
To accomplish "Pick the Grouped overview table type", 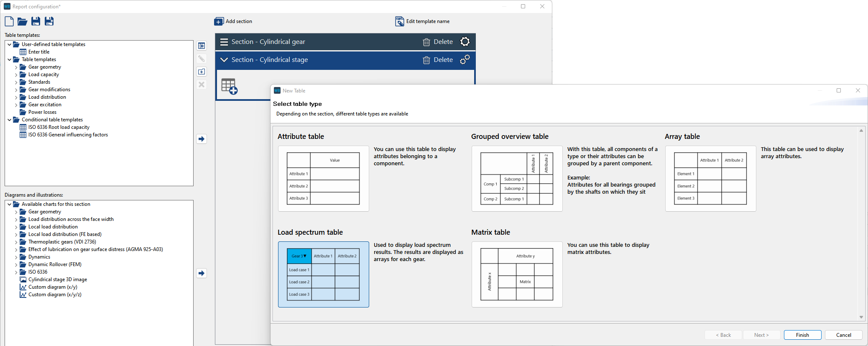I will pos(517,178).
